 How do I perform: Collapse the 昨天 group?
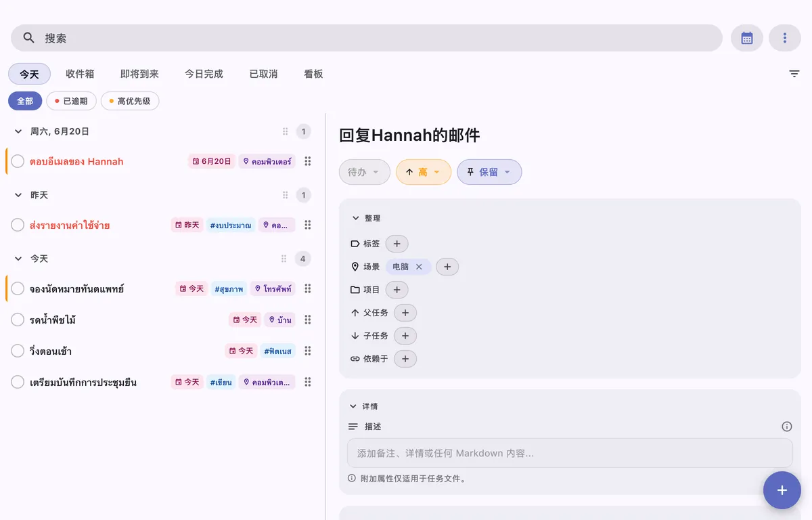pos(18,195)
